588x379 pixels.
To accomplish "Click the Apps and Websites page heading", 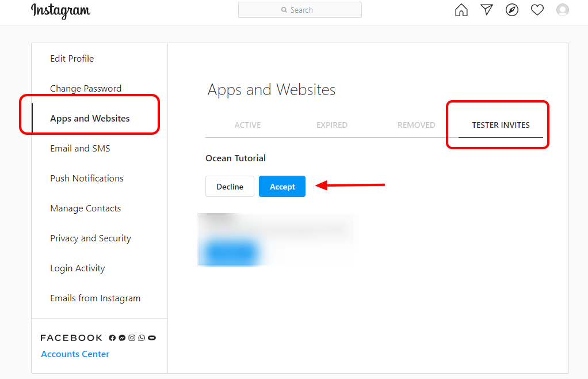I will click(272, 90).
